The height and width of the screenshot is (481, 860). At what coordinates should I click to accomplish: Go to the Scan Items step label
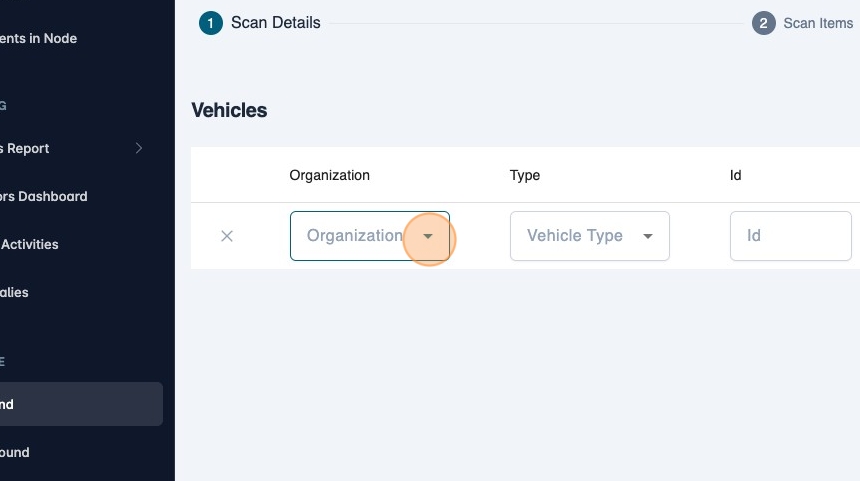[817, 23]
